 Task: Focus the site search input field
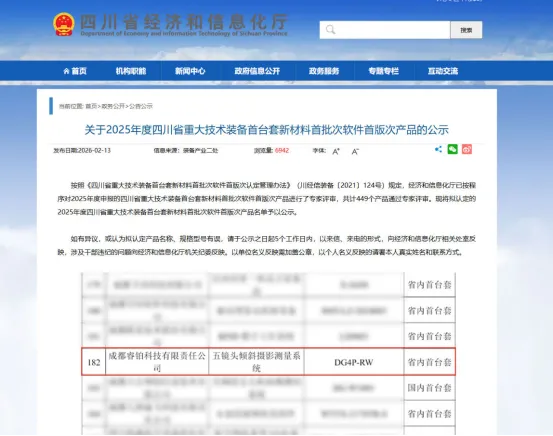point(385,30)
